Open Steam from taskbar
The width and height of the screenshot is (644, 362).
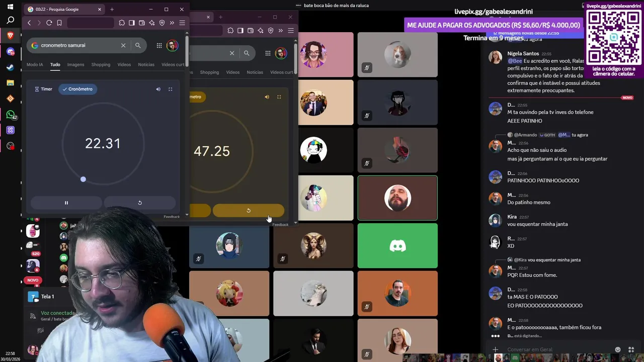click(x=11, y=67)
